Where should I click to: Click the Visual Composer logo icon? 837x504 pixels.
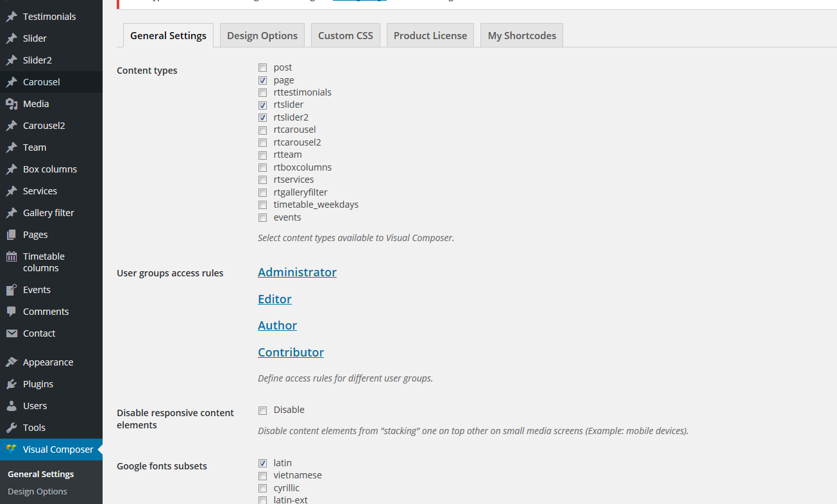12,449
